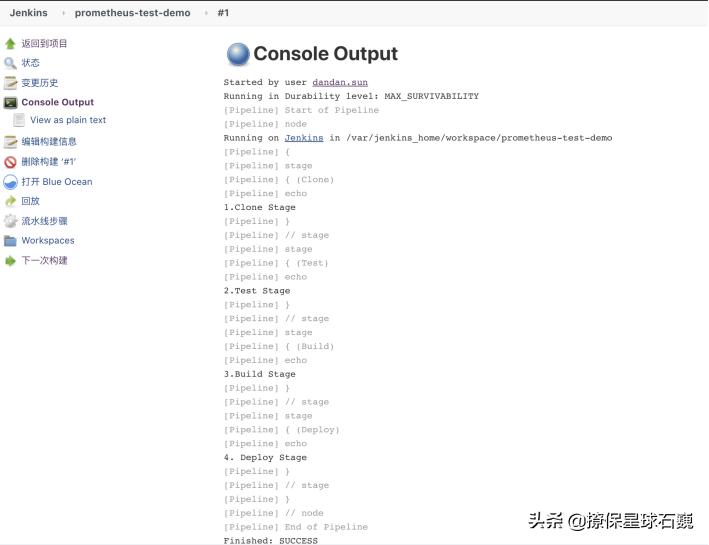Click '[Pipeline] Start of Pipeline' line
Viewport: 709px width, 545px height.
click(x=301, y=110)
